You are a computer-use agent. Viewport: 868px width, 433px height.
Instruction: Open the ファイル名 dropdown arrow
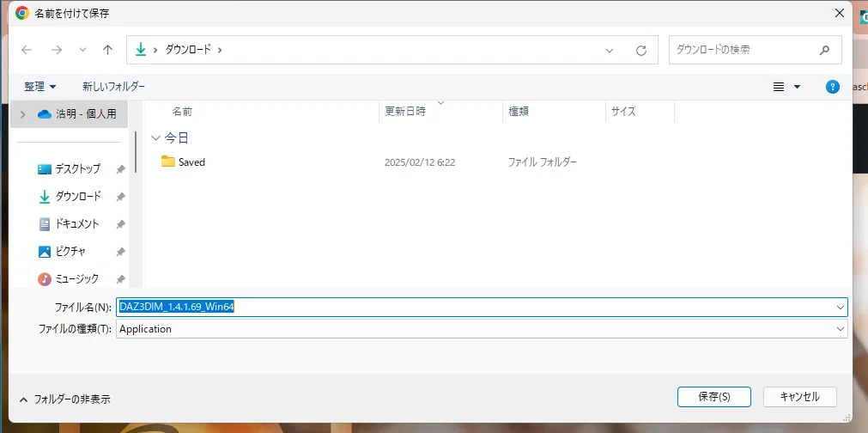[841, 307]
